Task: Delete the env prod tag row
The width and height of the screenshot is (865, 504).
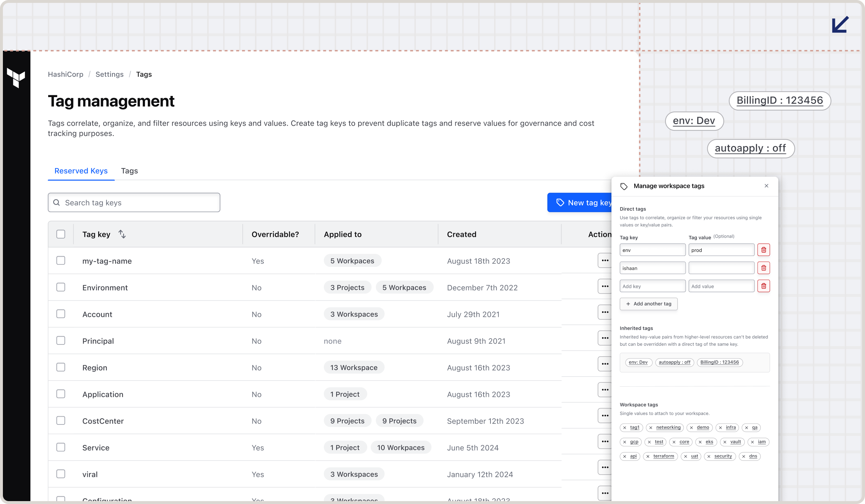Action: (764, 250)
